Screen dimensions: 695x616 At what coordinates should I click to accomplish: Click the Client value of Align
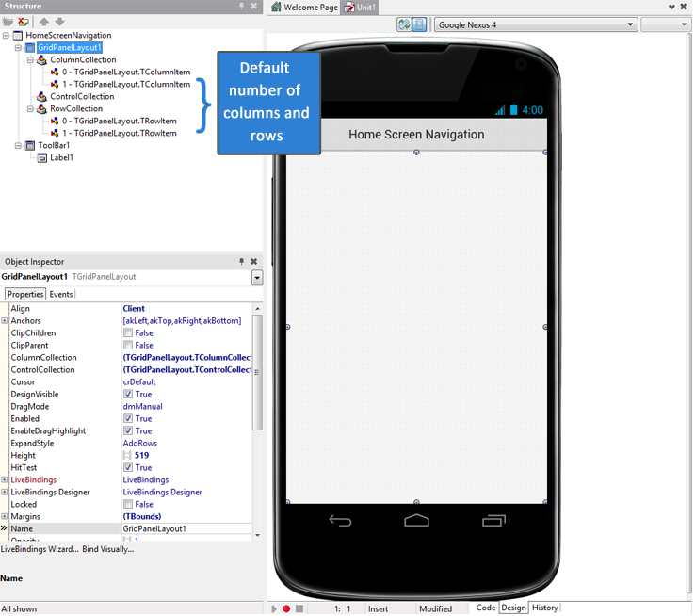(x=134, y=308)
